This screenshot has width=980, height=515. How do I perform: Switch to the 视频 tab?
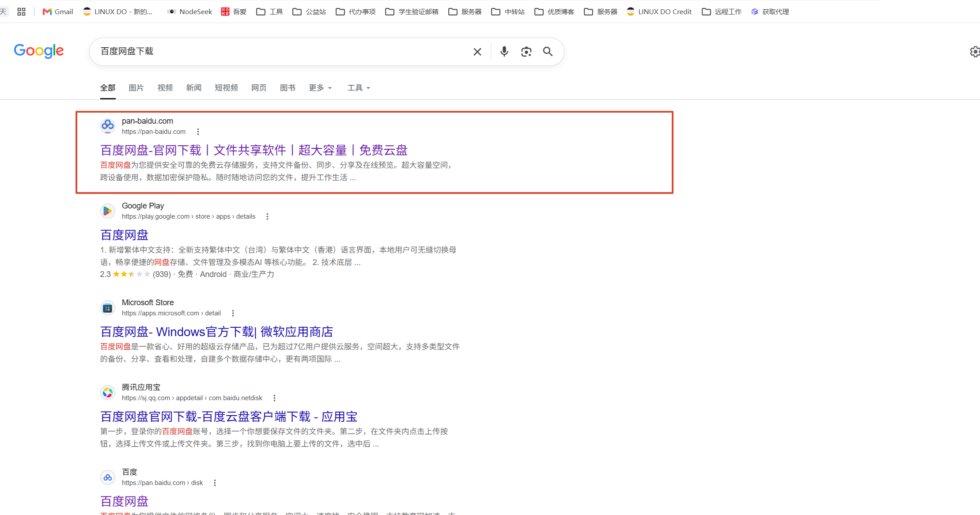coord(165,88)
